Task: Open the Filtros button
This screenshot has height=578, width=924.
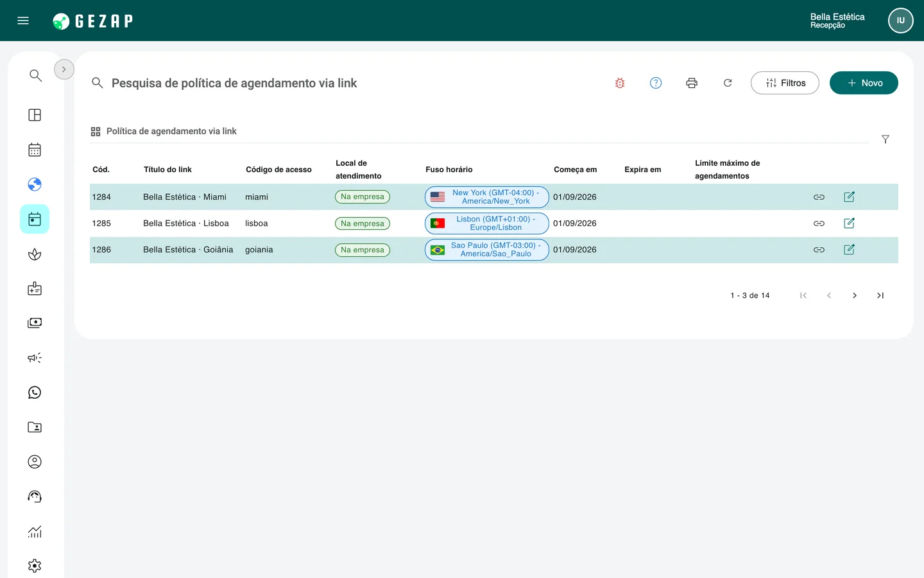Action: [785, 83]
